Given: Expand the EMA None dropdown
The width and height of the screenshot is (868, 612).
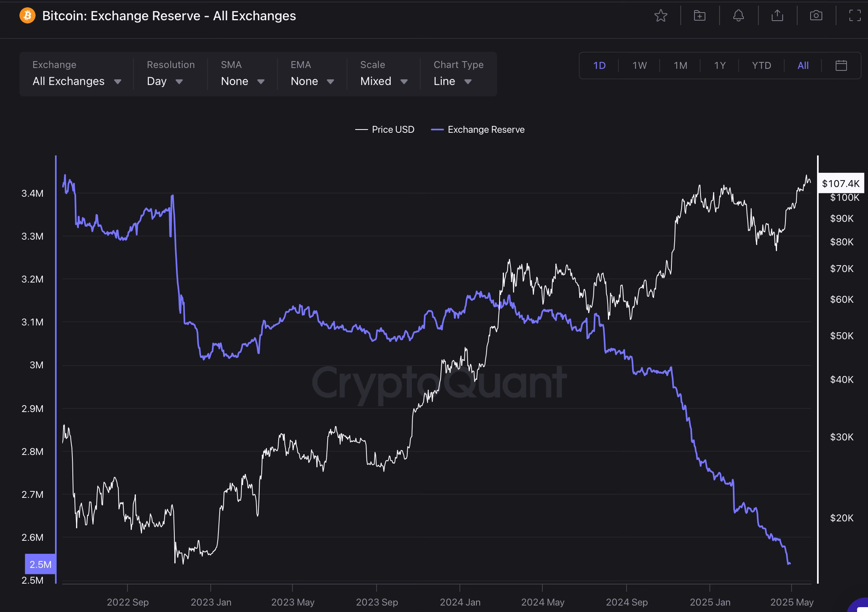Looking at the screenshot, I should click(312, 81).
